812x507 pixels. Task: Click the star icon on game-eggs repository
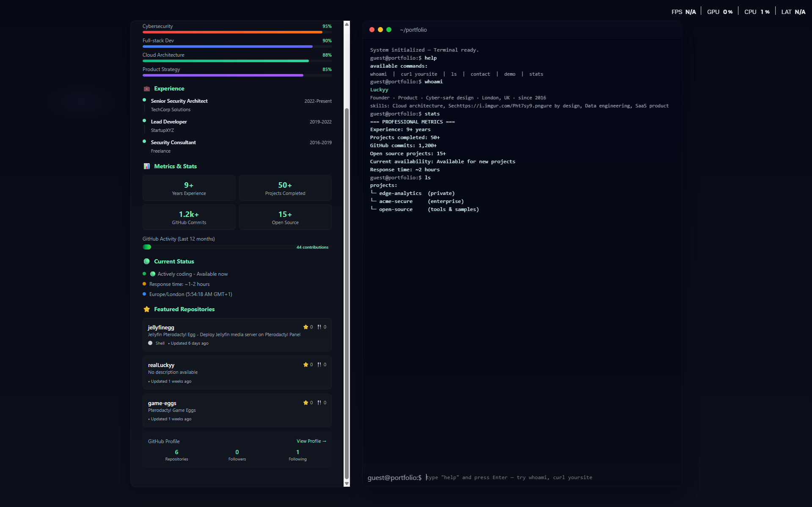point(306,403)
